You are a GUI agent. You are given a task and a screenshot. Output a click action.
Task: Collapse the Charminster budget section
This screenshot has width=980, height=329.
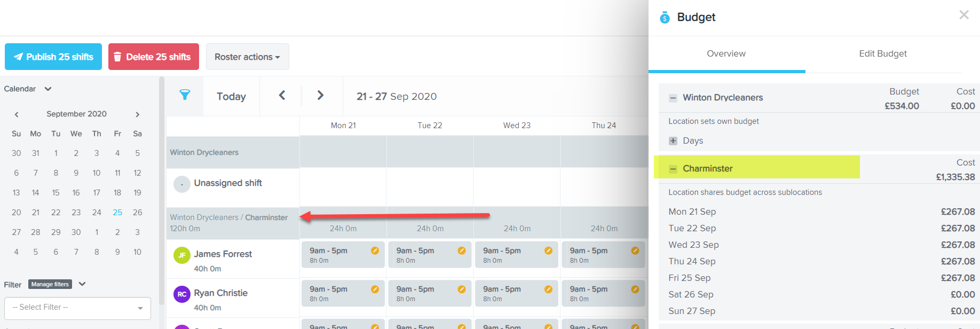coord(673,169)
